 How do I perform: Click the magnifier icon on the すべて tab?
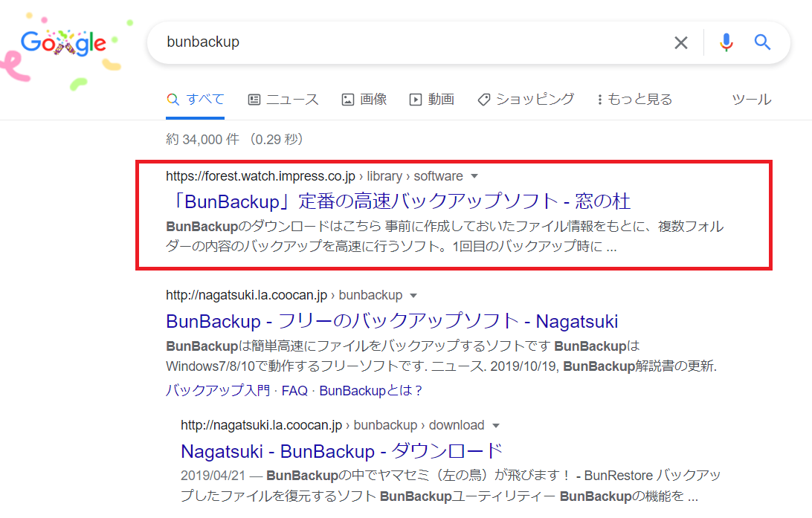pyautogui.click(x=173, y=100)
